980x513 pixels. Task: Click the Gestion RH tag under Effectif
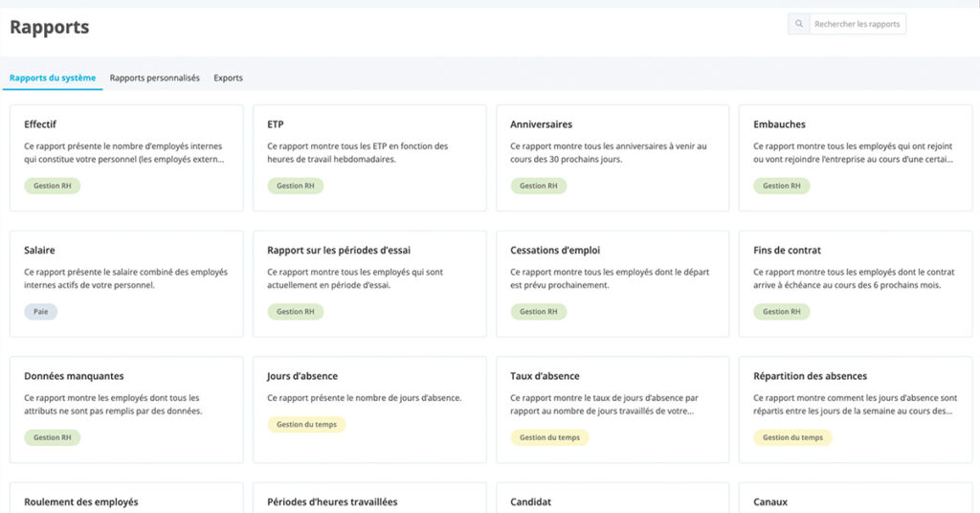tap(52, 186)
